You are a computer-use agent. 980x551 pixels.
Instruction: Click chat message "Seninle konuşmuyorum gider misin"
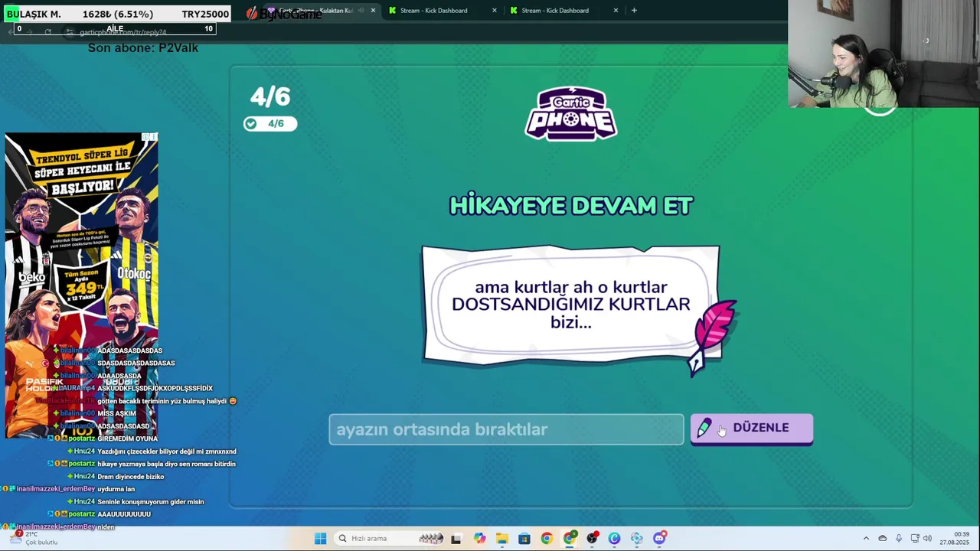point(151,502)
